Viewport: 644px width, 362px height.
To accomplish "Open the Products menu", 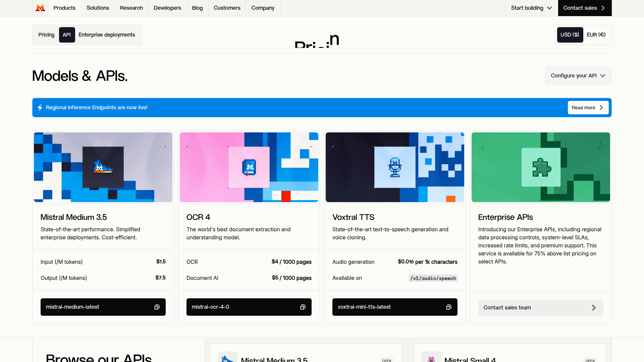I will [64, 8].
